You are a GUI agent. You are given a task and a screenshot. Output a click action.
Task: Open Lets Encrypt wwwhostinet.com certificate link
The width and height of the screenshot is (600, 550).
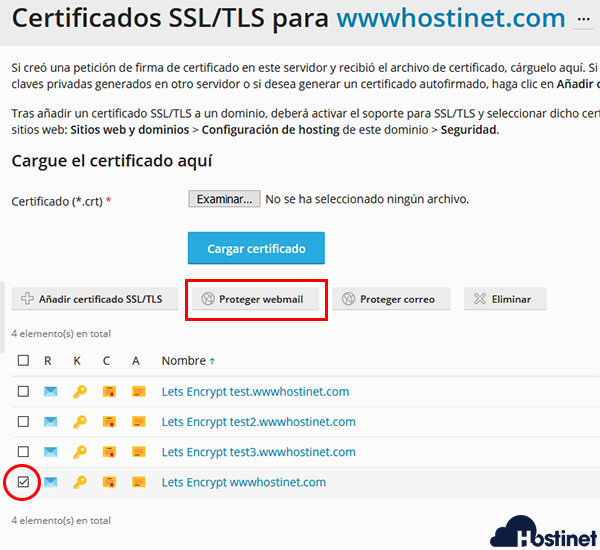pyautogui.click(x=244, y=482)
